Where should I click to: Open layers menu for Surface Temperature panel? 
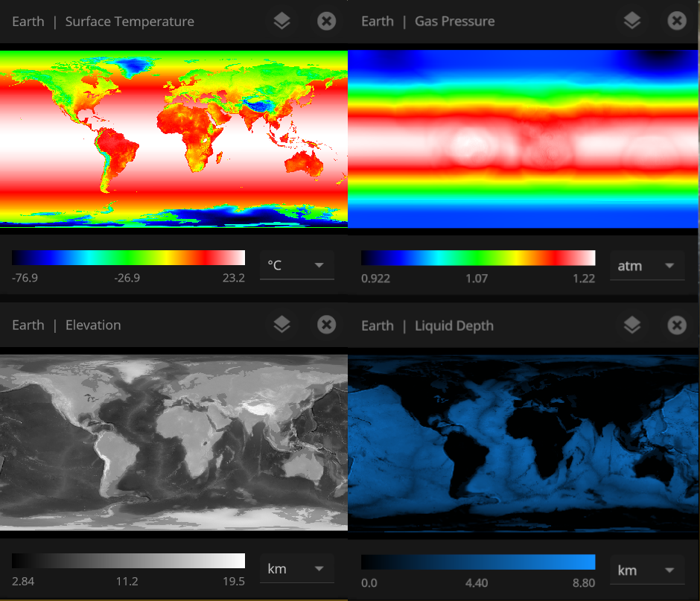281,21
